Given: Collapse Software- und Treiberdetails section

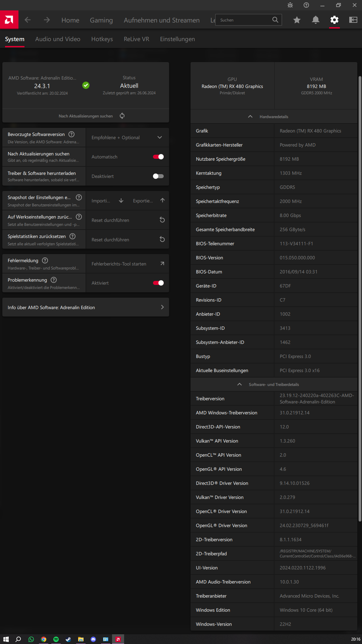Looking at the screenshot, I should click(240, 384).
